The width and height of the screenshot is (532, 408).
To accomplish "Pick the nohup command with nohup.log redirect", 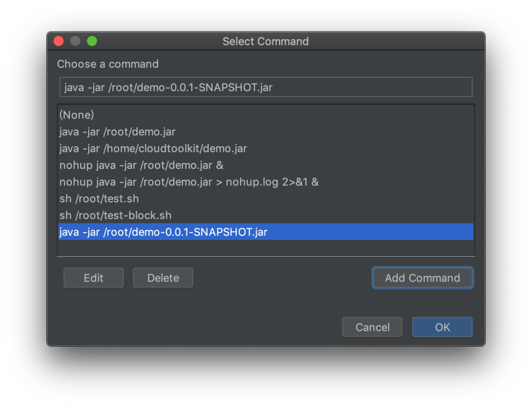I will [x=189, y=182].
